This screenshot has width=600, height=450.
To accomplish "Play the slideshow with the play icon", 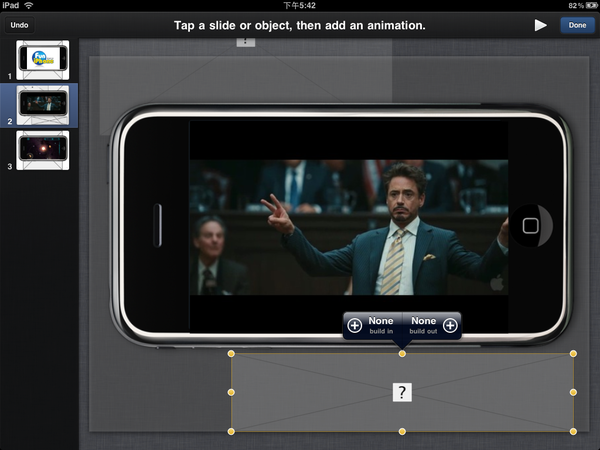I will (540, 25).
